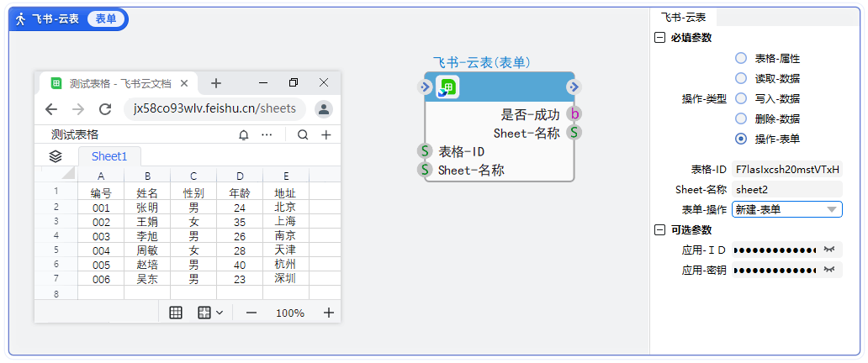
Task: Click the cell containing 深圳
Action: [286, 279]
